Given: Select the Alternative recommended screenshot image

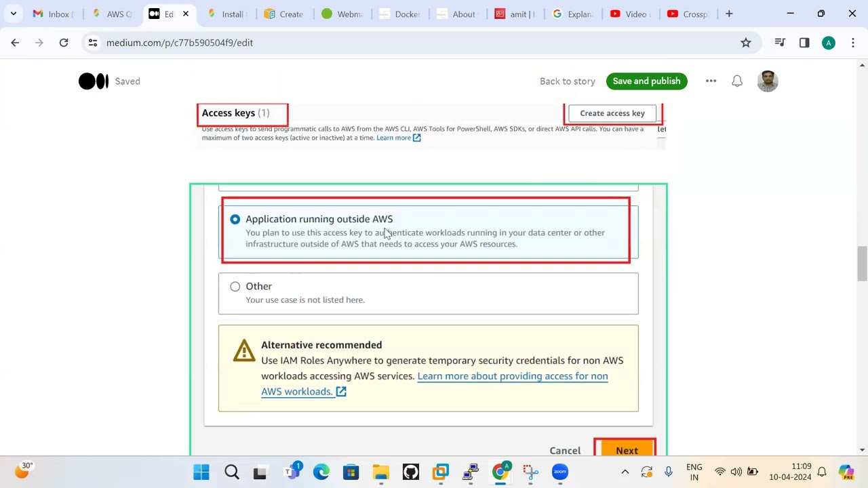Looking at the screenshot, I should (429, 319).
